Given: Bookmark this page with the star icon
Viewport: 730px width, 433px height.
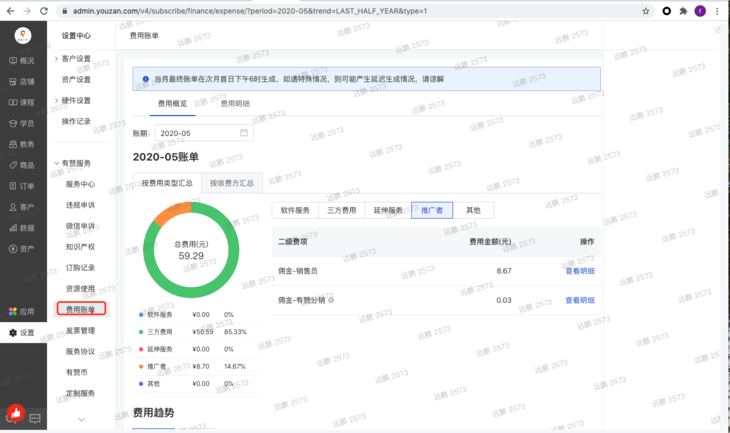Looking at the screenshot, I should [x=646, y=10].
